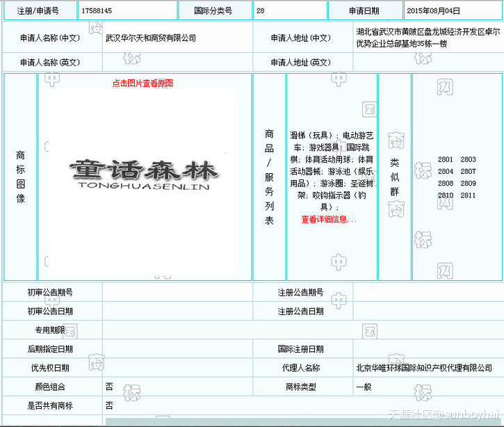
Task: Select similar group code 2811
Action: [468, 195]
